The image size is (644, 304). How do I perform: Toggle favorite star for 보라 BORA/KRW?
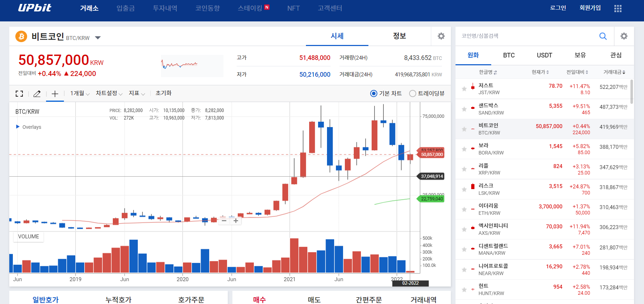point(464,149)
